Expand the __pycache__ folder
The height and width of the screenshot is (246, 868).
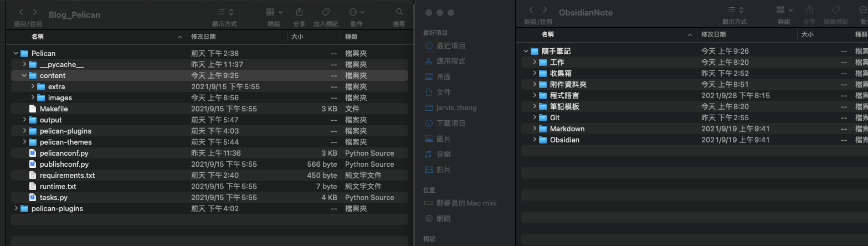pyautogui.click(x=24, y=65)
